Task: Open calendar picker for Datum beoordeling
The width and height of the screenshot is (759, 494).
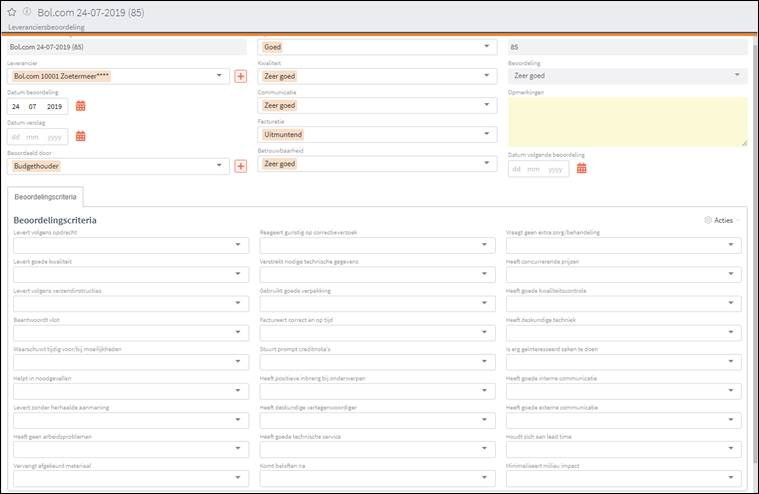Action: coord(81,106)
